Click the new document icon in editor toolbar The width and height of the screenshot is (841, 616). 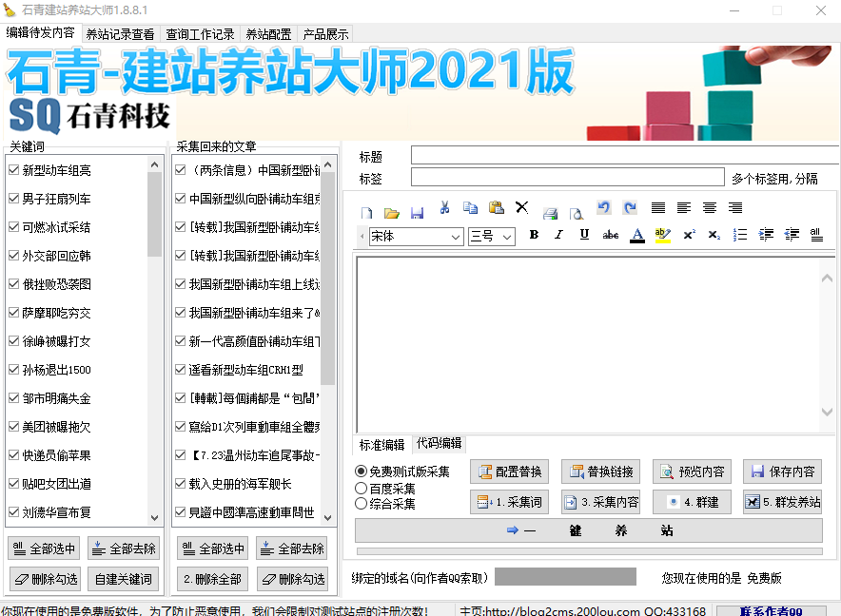tap(366, 213)
